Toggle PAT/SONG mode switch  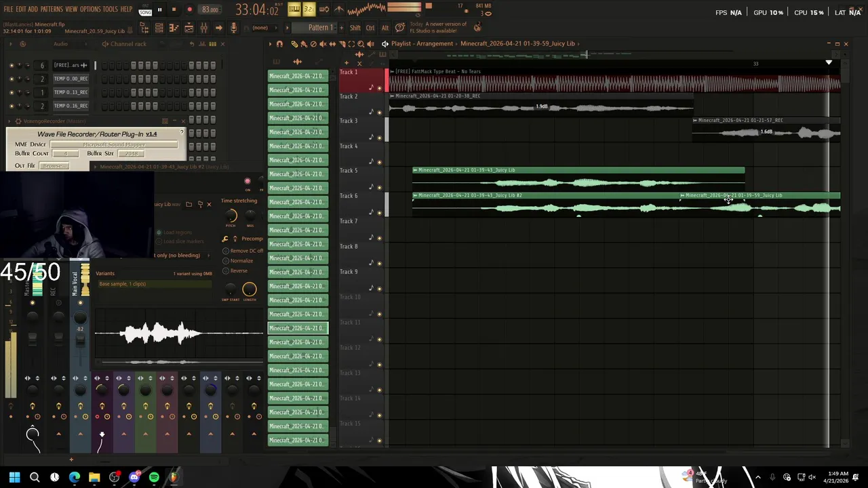click(145, 9)
